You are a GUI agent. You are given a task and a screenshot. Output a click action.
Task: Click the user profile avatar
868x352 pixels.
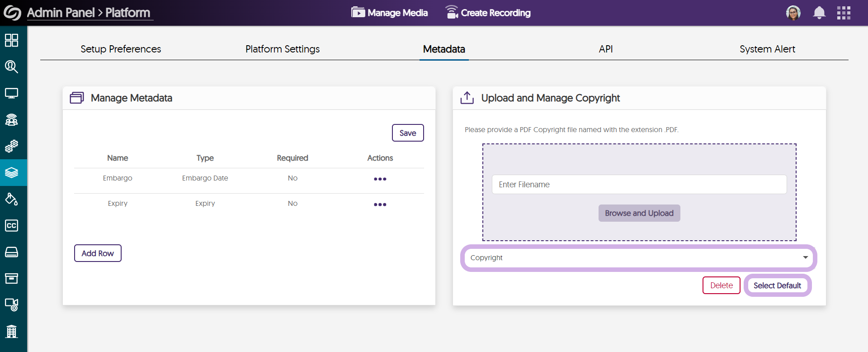click(x=793, y=13)
